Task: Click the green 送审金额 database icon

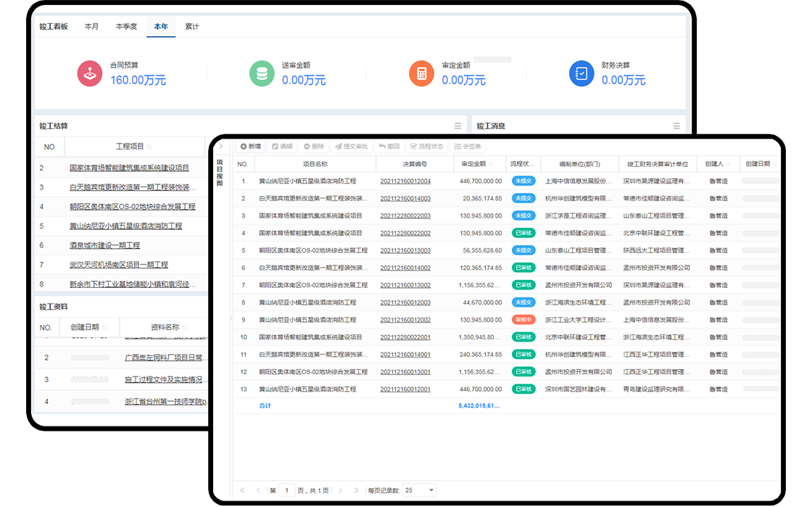Action: tap(261, 73)
